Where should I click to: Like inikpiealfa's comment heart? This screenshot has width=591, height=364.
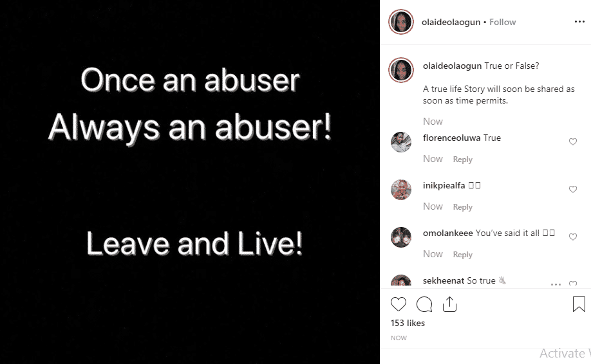573,189
